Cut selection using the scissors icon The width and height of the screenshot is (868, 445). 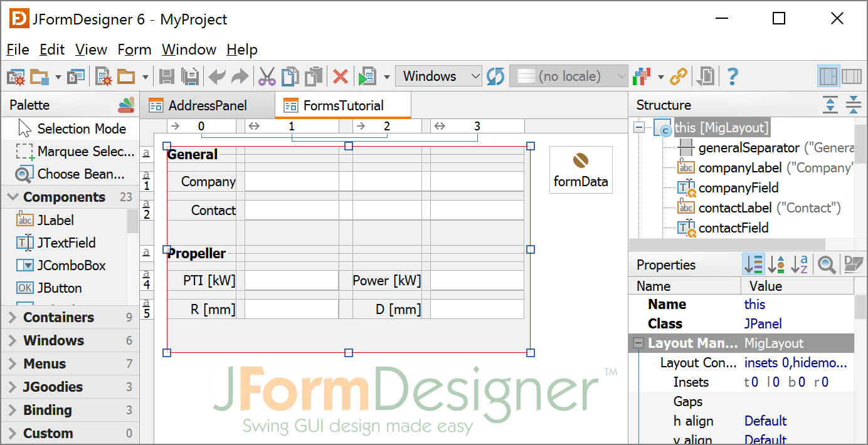click(266, 76)
